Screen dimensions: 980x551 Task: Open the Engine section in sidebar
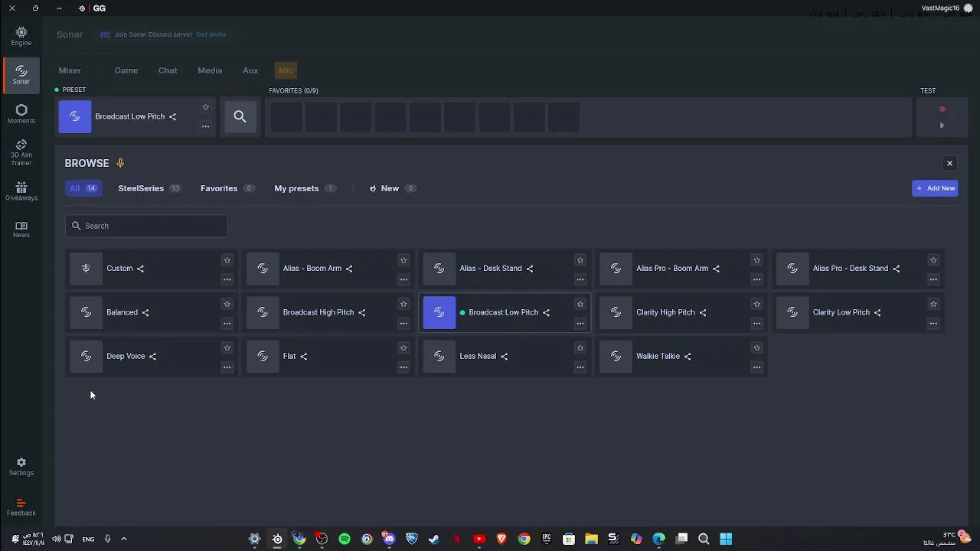pos(21,36)
